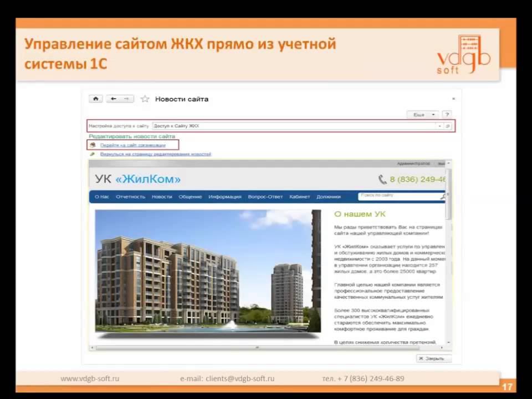This screenshot has width=532, height=399.
Task: Click the Доступ к Сайту ЖКХ field
Action: 294,126
